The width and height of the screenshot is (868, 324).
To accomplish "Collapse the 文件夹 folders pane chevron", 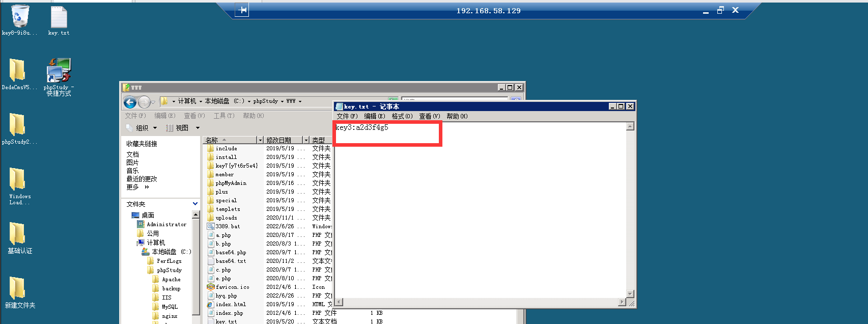I will pos(195,204).
